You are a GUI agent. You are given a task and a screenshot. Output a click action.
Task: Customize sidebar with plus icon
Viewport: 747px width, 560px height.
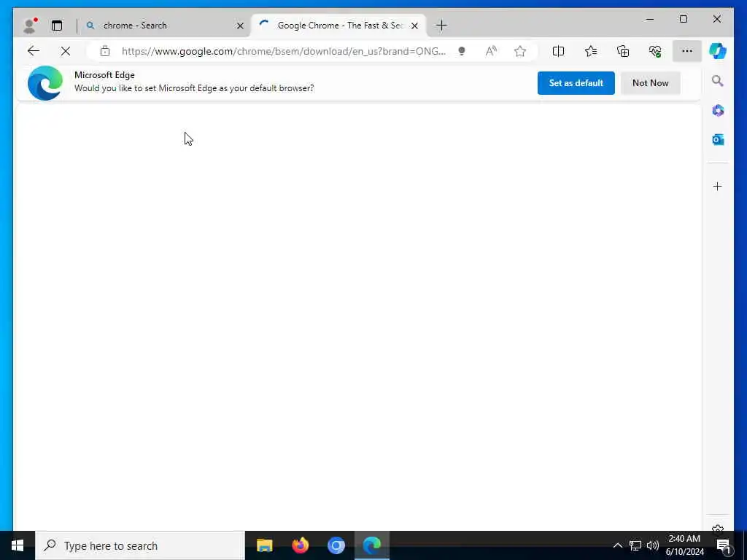point(718,186)
